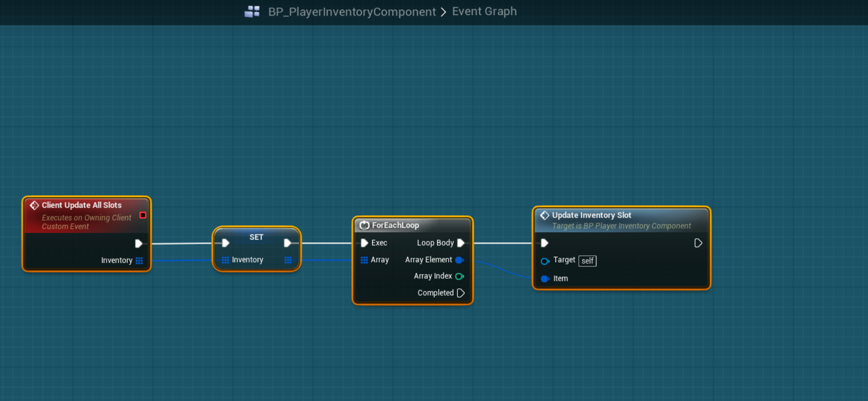Viewport: 868px width, 401px height.
Task: Click the blueprint icon beside BP_PlayerInventoryComponent
Action: (252, 12)
